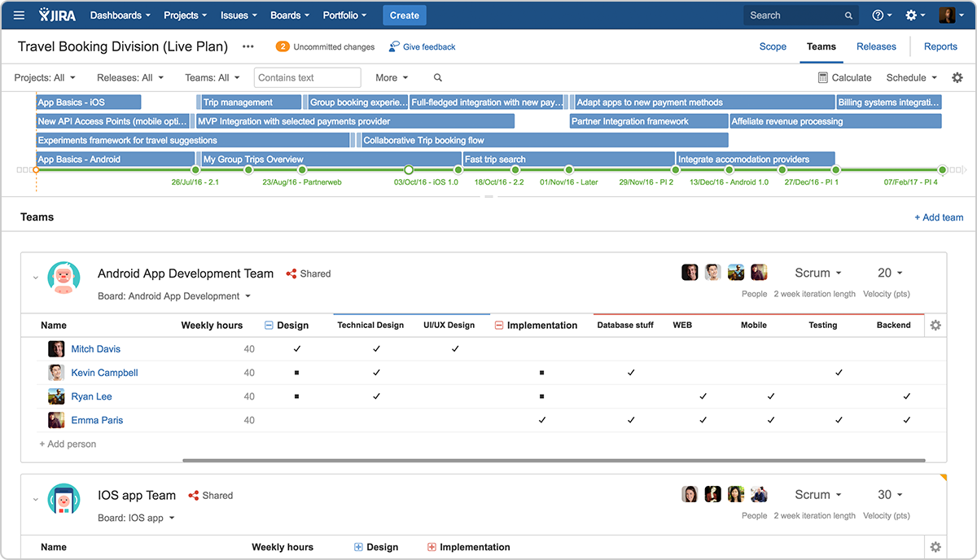Toggle Kevin Campbell Testing skill checkmark
This screenshot has width=977, height=560.
coord(839,373)
